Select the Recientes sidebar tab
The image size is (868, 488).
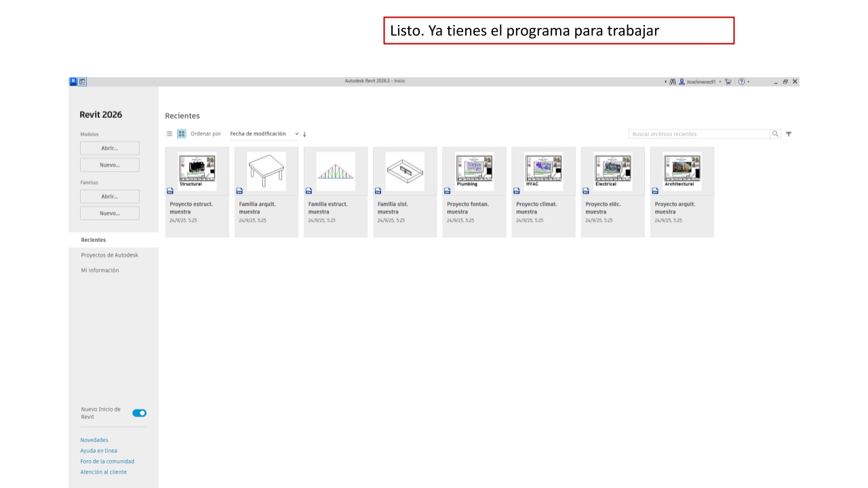[113, 240]
